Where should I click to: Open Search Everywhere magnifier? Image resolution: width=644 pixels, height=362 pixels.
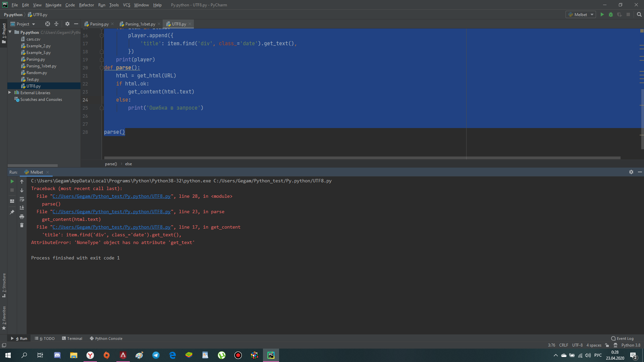click(x=639, y=15)
